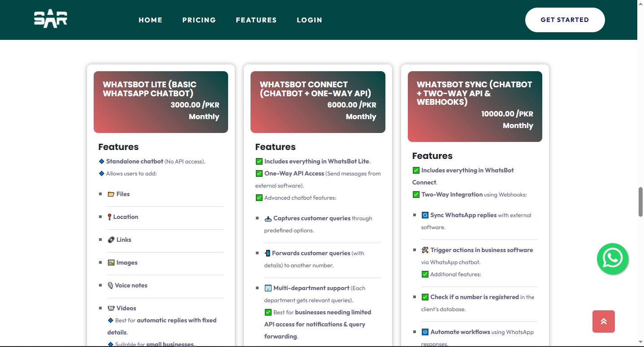The image size is (644, 347).
Task: Click the 'Voice notes' list item text
Action: tap(131, 285)
